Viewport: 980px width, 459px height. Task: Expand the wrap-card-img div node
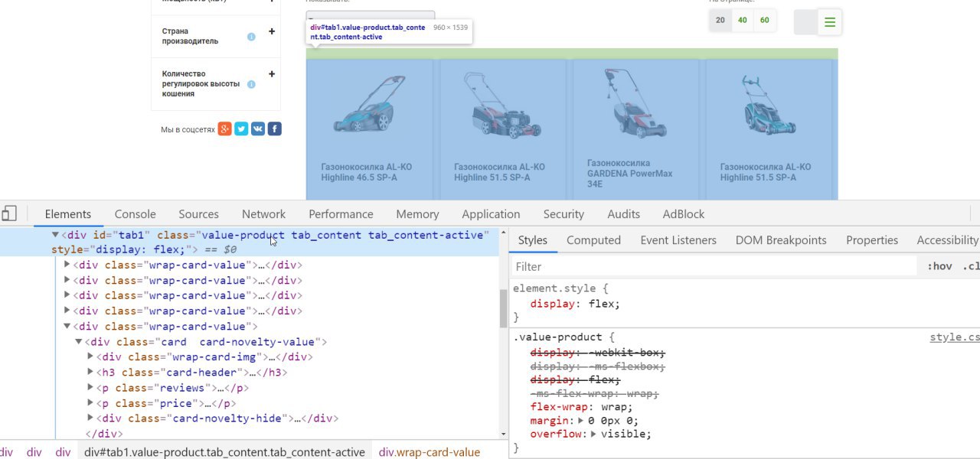pos(90,356)
